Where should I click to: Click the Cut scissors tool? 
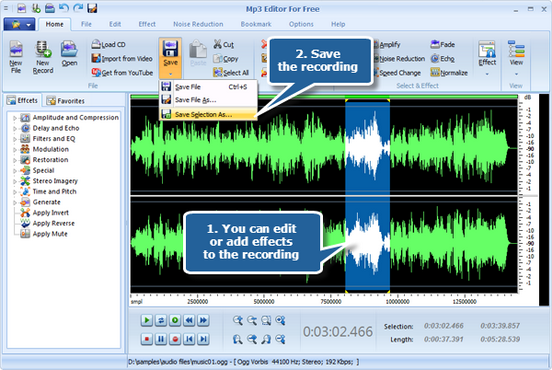pos(224,45)
